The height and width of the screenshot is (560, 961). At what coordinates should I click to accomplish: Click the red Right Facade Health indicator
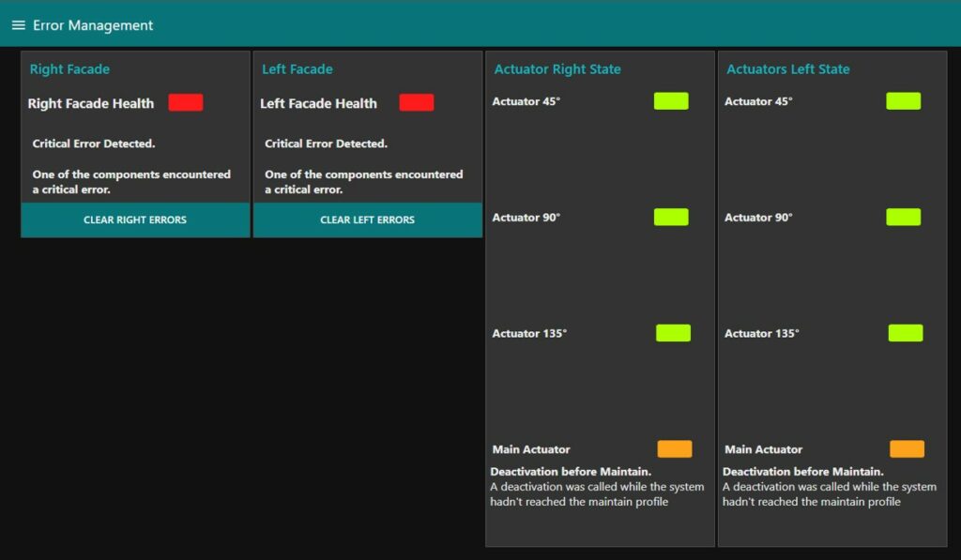186,103
